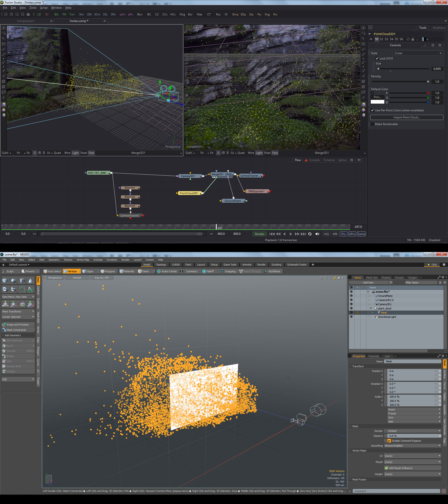Select MODO cylinder primitive tool
The width and height of the screenshot is (448, 504).
tap(22, 281)
